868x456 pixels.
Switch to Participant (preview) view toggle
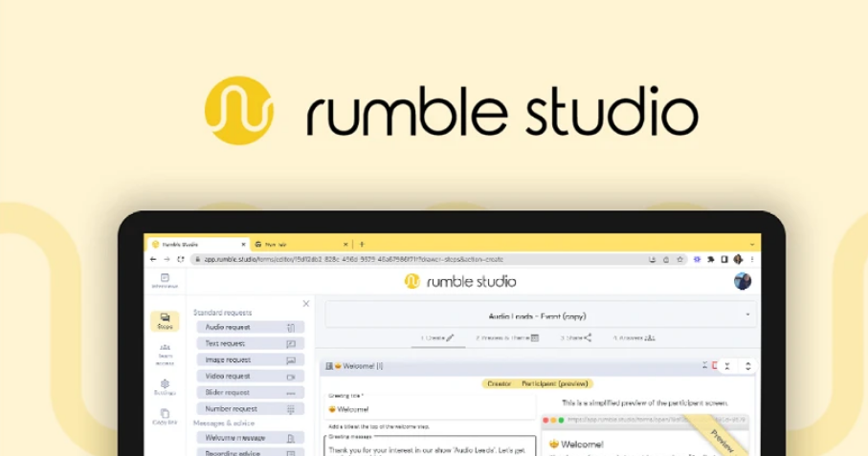(x=555, y=383)
